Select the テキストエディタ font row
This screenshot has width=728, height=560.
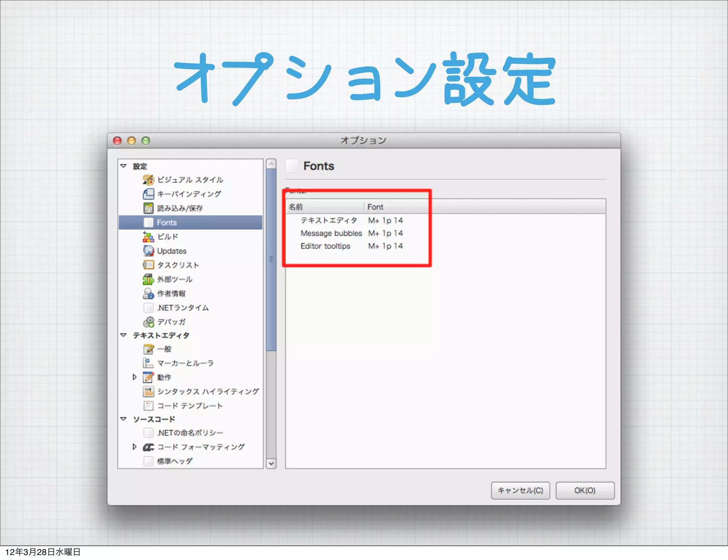[329, 220]
